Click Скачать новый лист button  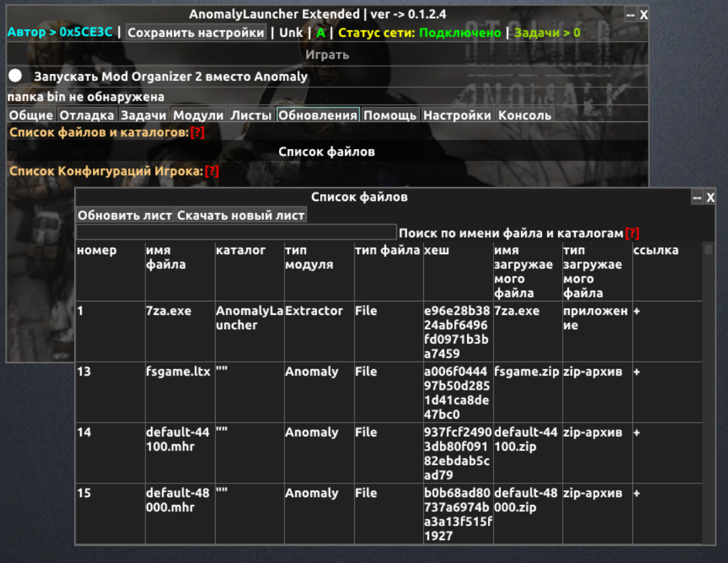[x=241, y=216]
